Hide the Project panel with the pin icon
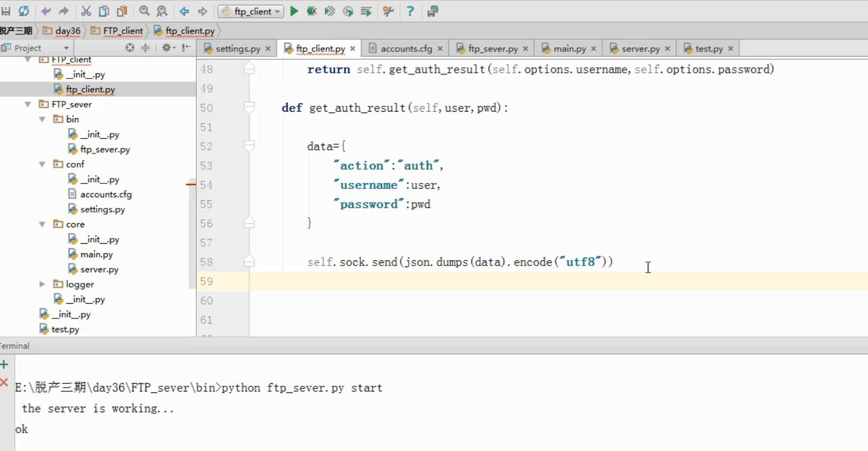 pos(187,47)
